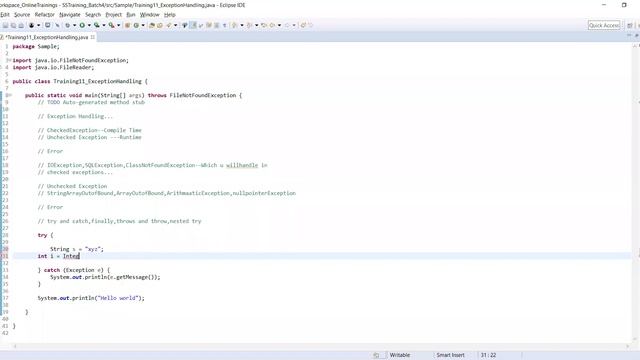The width and height of the screenshot is (640, 360).
Task: Go to Last Edit Location icon
Action: pyautogui.click(x=264, y=25)
